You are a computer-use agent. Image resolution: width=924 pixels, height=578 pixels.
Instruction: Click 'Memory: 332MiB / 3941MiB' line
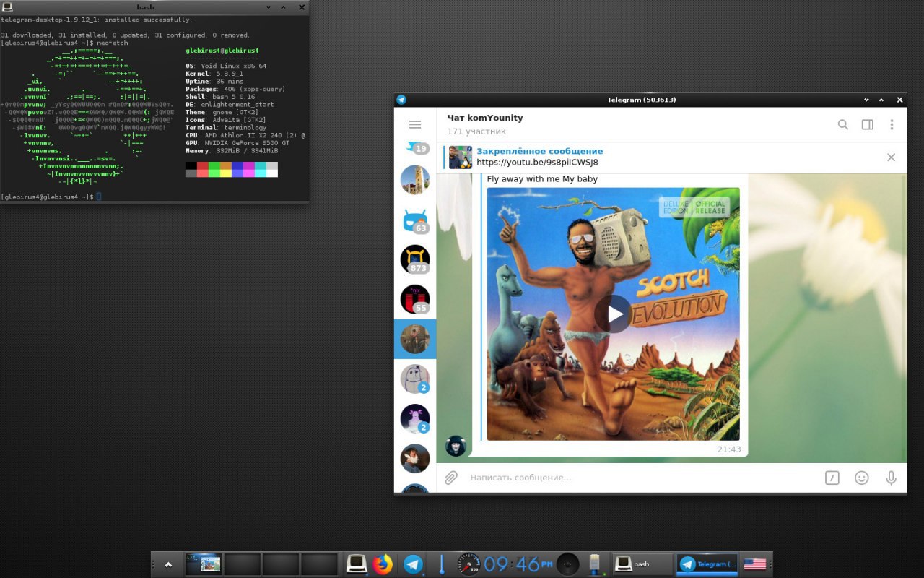click(232, 151)
